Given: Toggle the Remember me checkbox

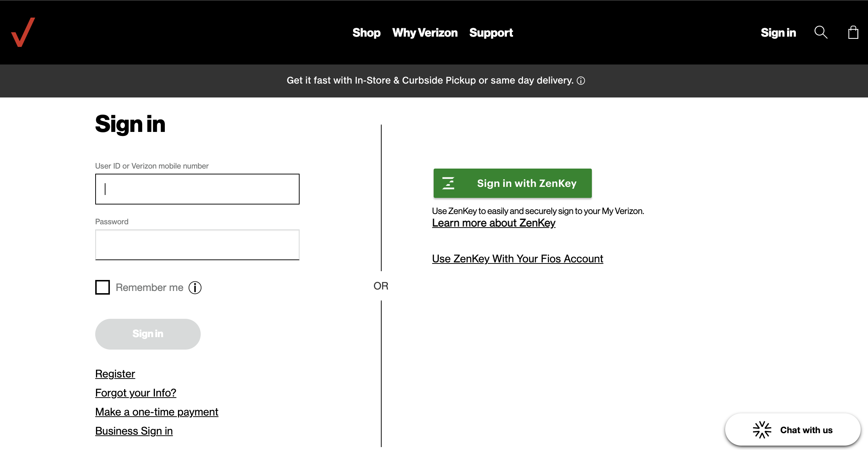Looking at the screenshot, I should pyautogui.click(x=103, y=287).
